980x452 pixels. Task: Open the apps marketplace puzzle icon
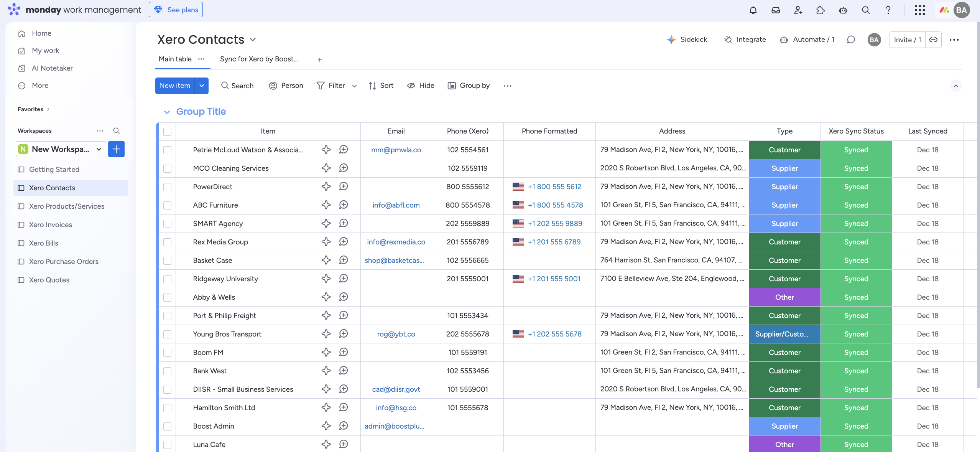(x=821, y=10)
